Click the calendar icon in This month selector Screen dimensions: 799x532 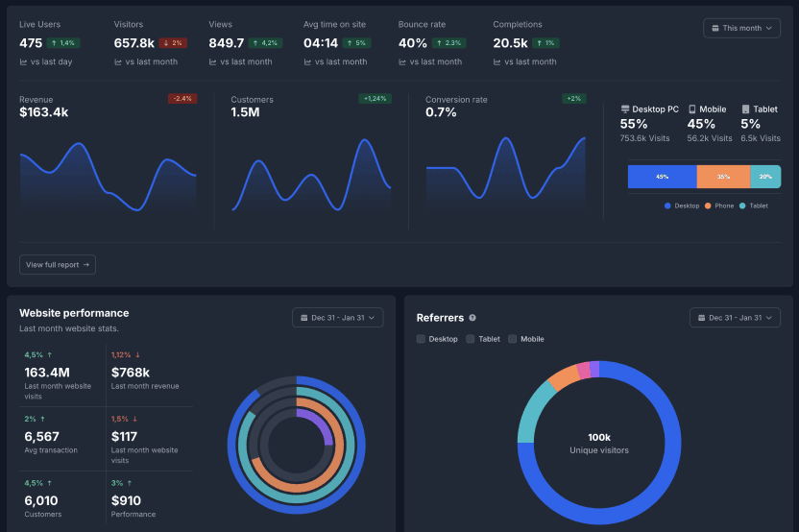(714, 28)
